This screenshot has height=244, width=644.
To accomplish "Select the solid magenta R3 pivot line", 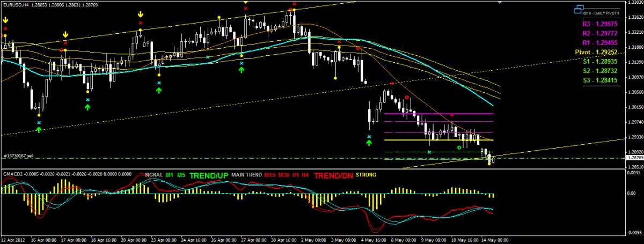I will (438, 114).
